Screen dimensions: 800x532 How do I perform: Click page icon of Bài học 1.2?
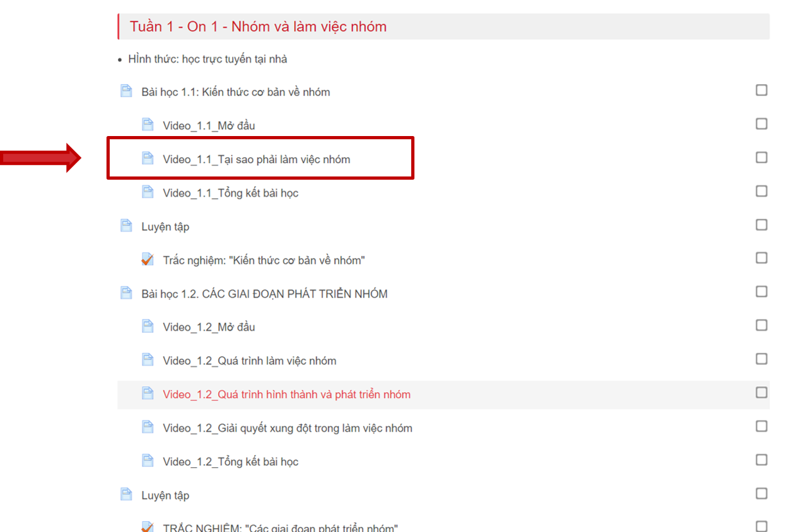[126, 293]
